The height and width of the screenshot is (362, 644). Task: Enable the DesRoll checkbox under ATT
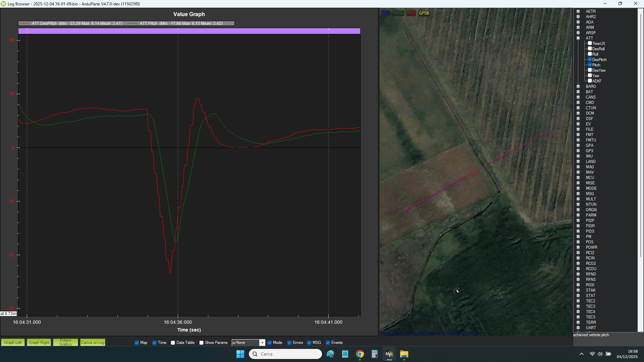point(590,49)
